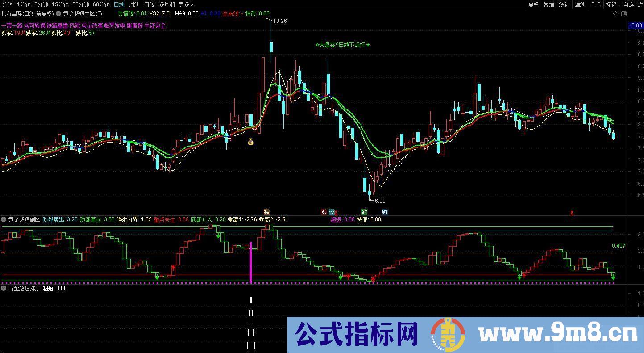Click the 一带一路 concept tag
The width and height of the screenshot is (644, 353).
[12, 25]
